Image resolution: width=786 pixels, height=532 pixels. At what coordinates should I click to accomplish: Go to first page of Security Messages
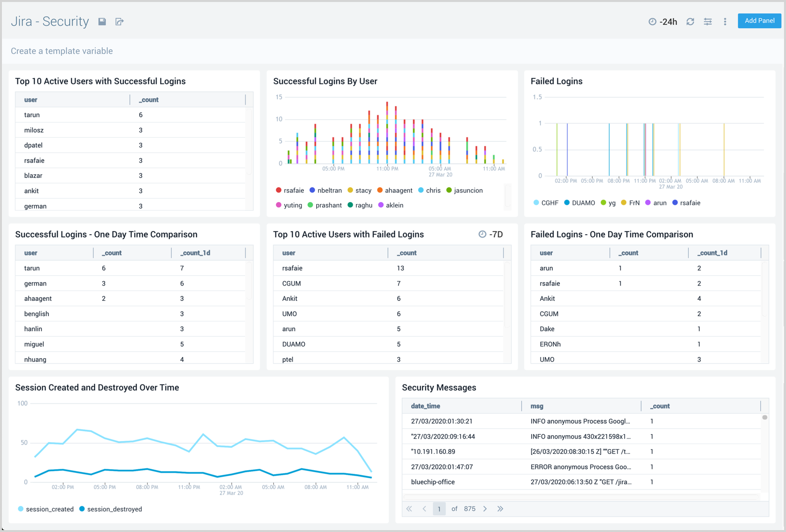click(409, 509)
